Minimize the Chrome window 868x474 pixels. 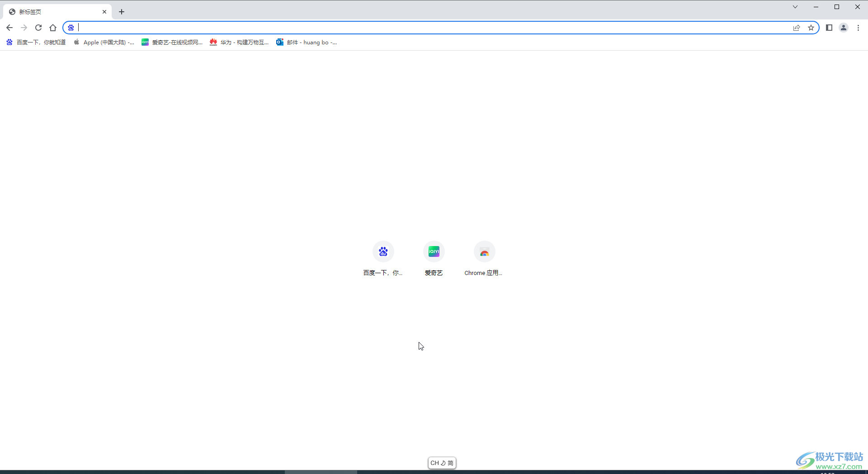coord(816,7)
